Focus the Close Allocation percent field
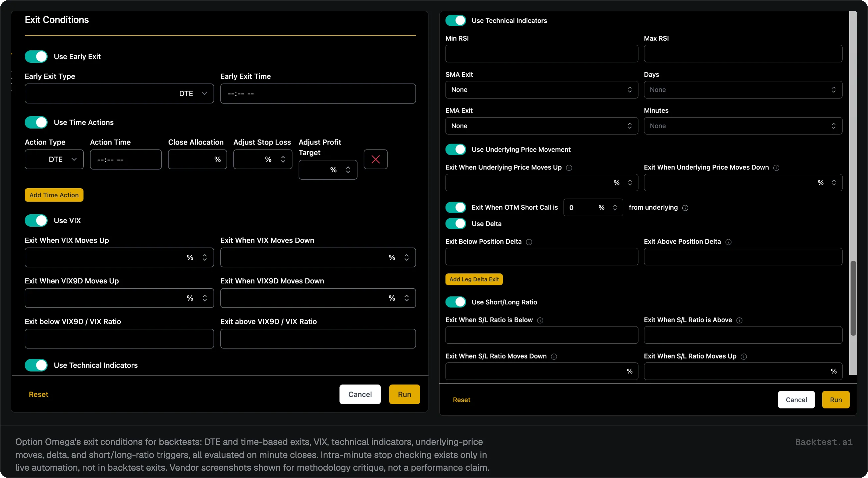This screenshot has height=478, width=868. pos(197,159)
